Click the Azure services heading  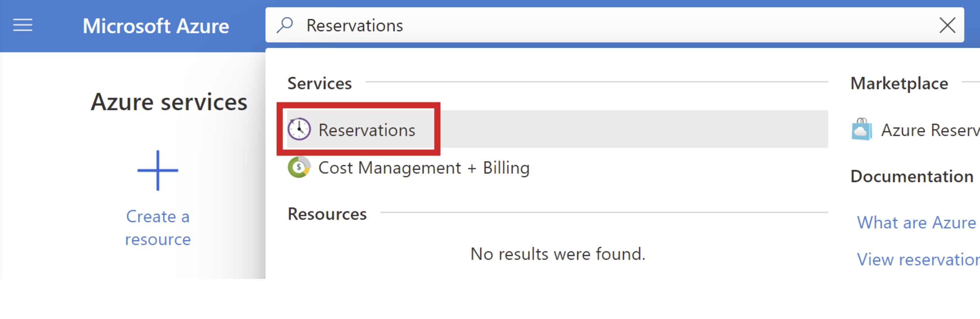point(169,101)
